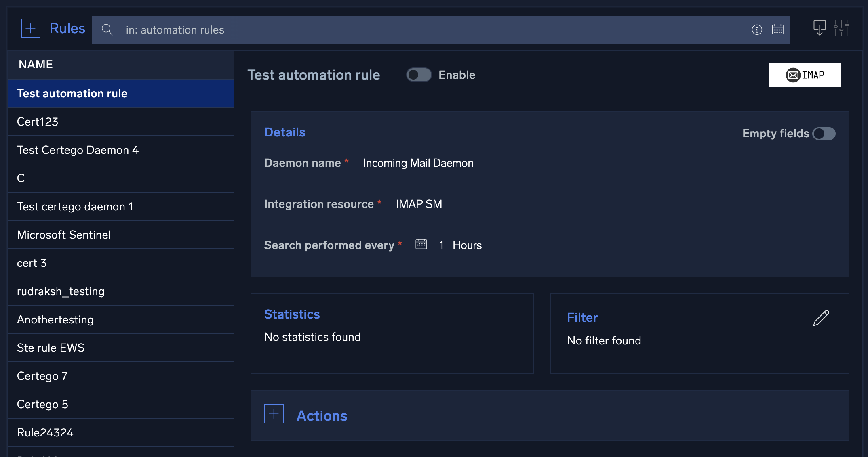Click the Actions section heading

(322, 416)
